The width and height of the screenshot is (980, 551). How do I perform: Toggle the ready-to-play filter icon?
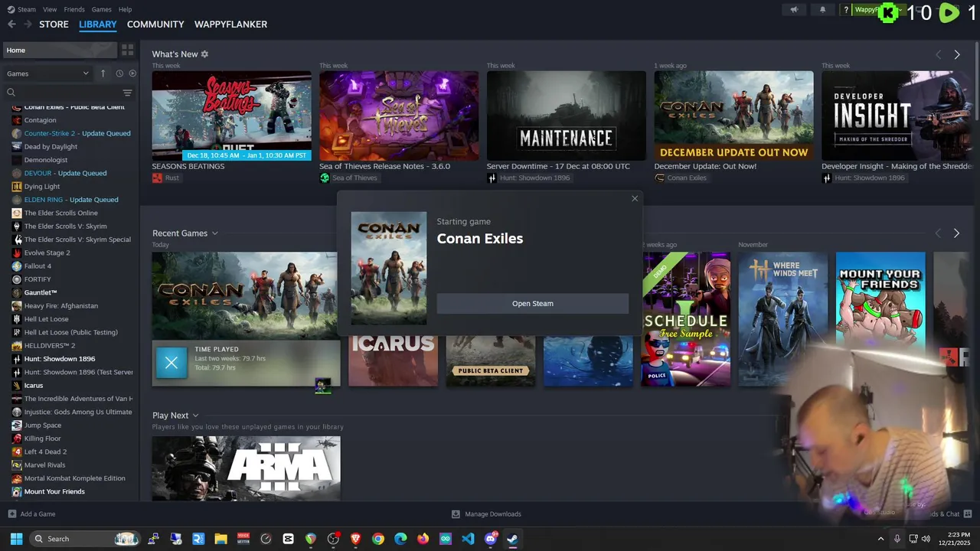click(132, 73)
